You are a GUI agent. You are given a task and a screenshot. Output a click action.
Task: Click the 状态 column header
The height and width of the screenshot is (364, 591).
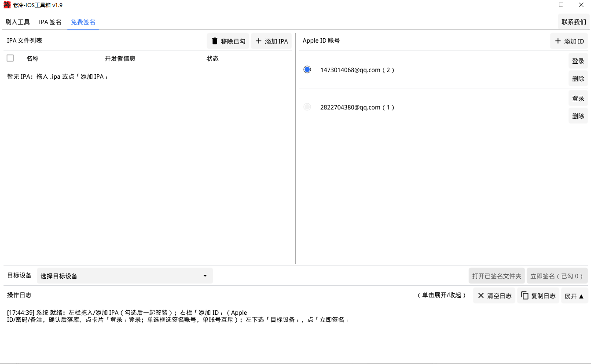pyautogui.click(x=213, y=58)
